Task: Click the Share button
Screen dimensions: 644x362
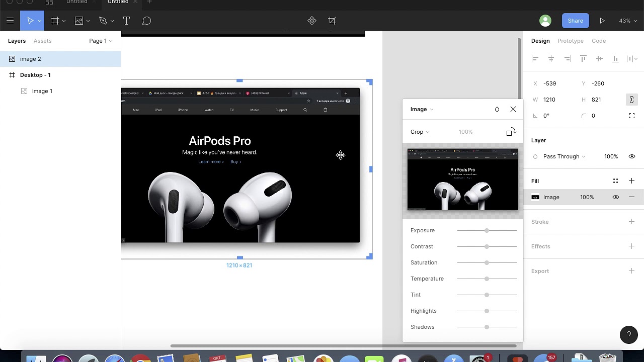Action: pos(576,21)
